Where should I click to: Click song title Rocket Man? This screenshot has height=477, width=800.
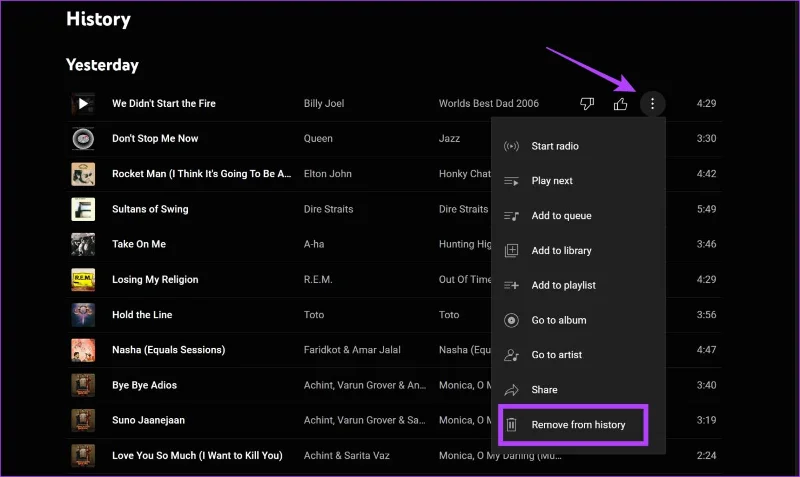(202, 174)
